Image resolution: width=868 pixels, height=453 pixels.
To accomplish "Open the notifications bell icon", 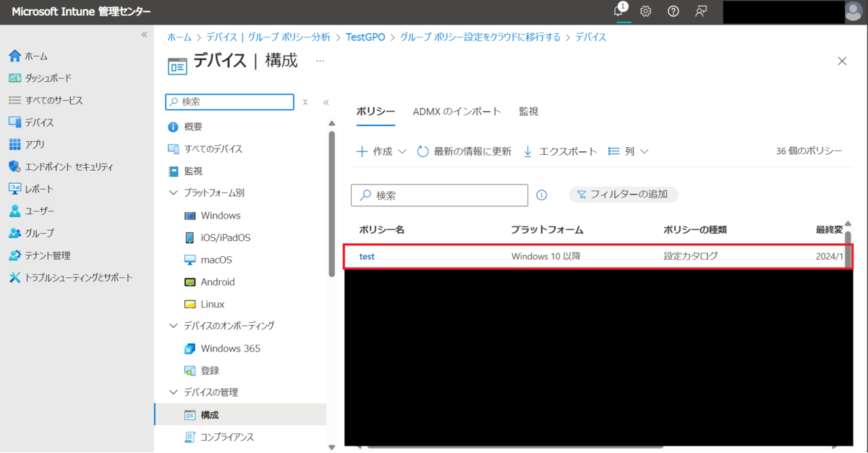I will 619,12.
